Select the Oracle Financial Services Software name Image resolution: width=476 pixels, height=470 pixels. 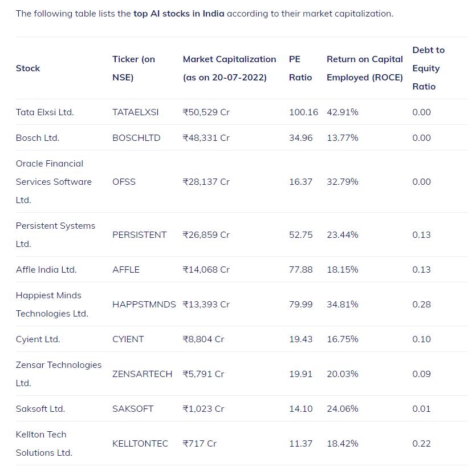(x=54, y=182)
